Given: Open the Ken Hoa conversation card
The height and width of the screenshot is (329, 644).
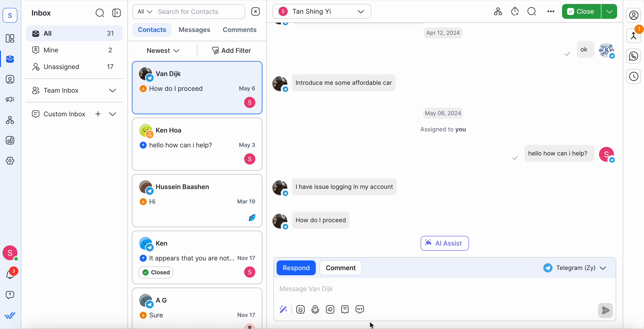Looking at the screenshot, I should 197,144.
